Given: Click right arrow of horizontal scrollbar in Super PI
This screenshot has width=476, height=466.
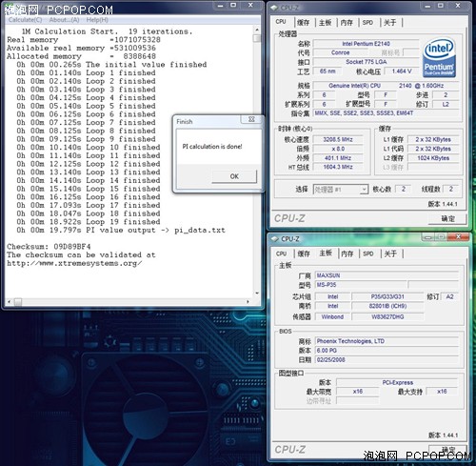Looking at the screenshot, I should [x=248, y=301].
